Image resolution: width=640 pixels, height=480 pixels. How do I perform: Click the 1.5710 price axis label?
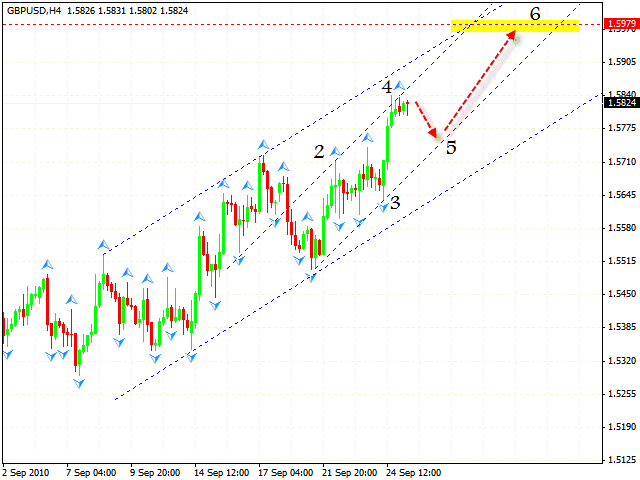coord(622,162)
